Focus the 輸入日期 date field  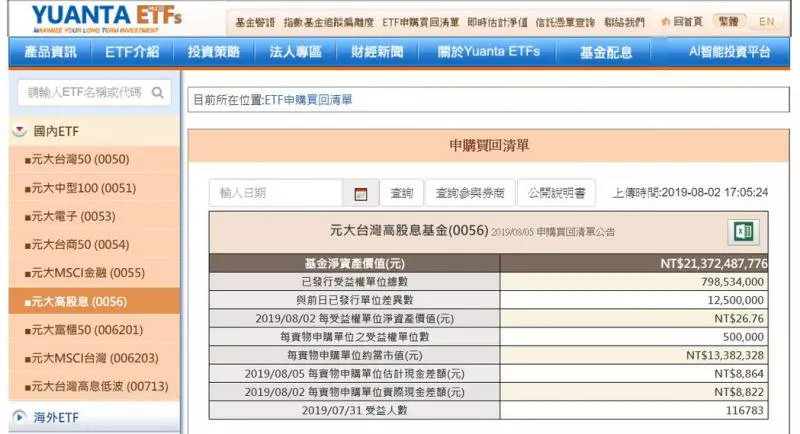coord(276,193)
